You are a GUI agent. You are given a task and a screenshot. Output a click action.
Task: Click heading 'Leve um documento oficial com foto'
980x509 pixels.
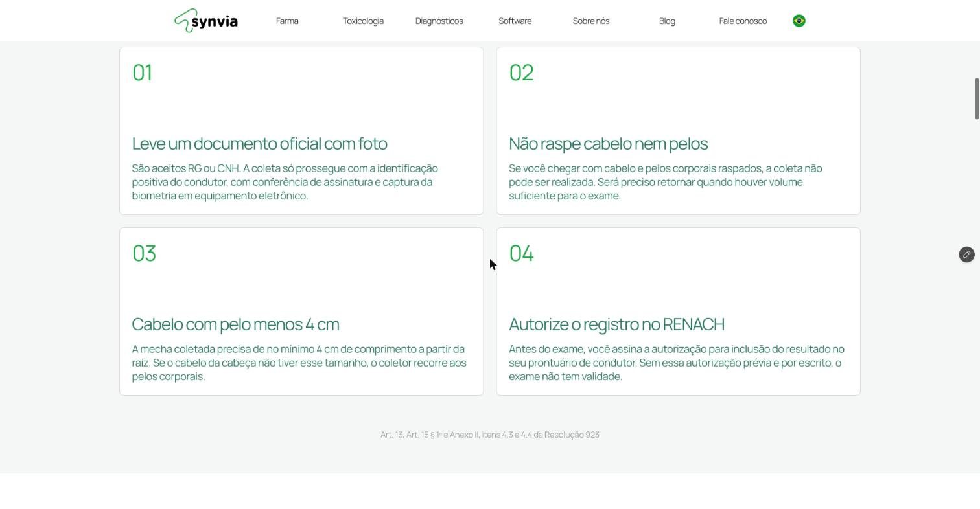tap(259, 143)
